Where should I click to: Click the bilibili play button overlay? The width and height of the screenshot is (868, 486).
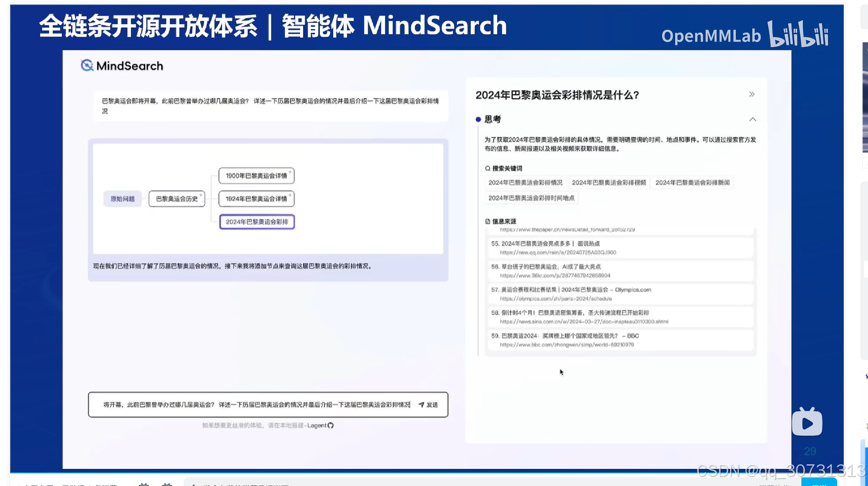[x=807, y=421]
